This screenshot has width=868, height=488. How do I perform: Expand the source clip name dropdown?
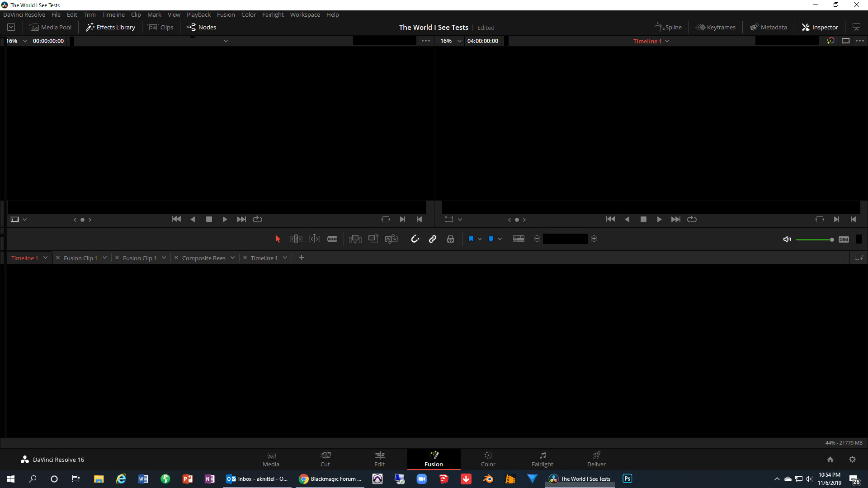click(226, 41)
